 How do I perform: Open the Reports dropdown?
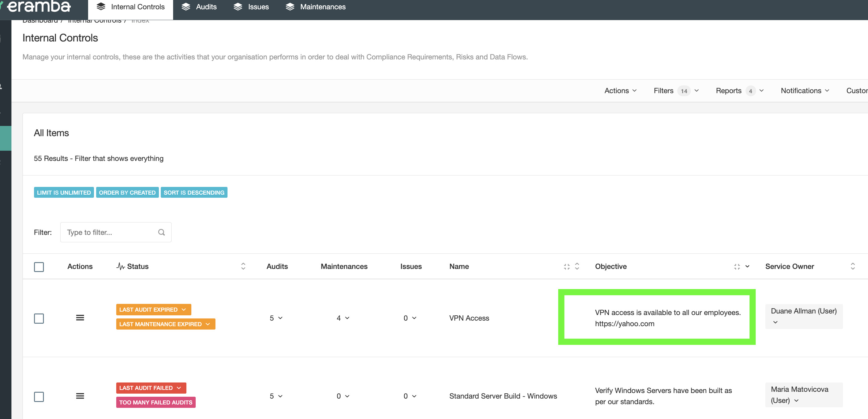pyautogui.click(x=740, y=90)
